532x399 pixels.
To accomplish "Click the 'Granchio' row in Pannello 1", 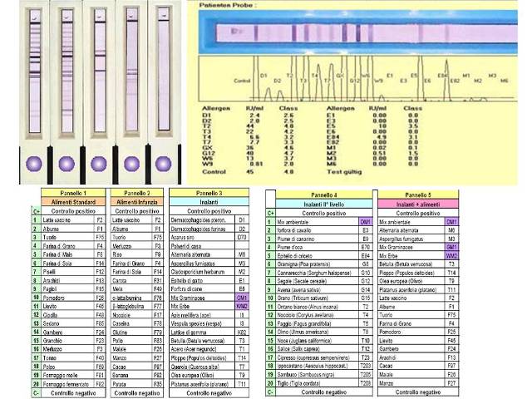I will 73,341.
